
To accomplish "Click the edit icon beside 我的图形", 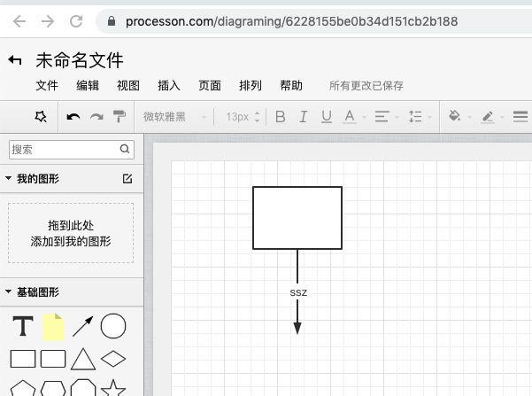I will (x=127, y=179).
